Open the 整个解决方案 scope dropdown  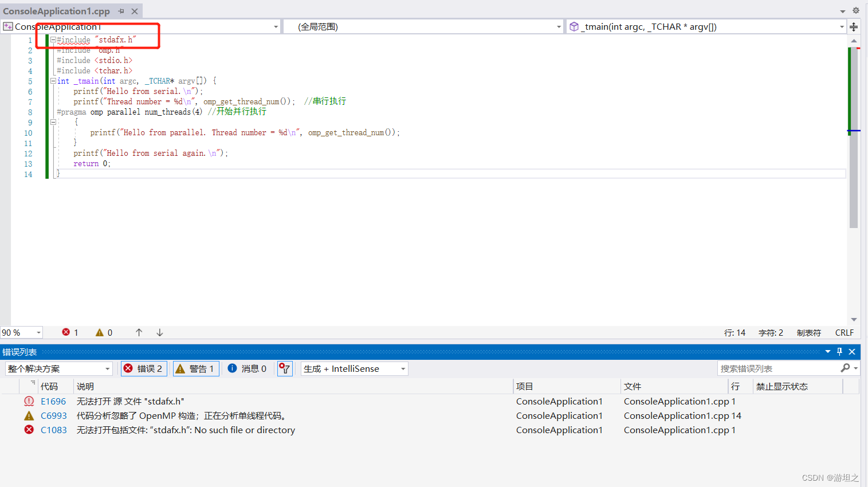click(58, 368)
